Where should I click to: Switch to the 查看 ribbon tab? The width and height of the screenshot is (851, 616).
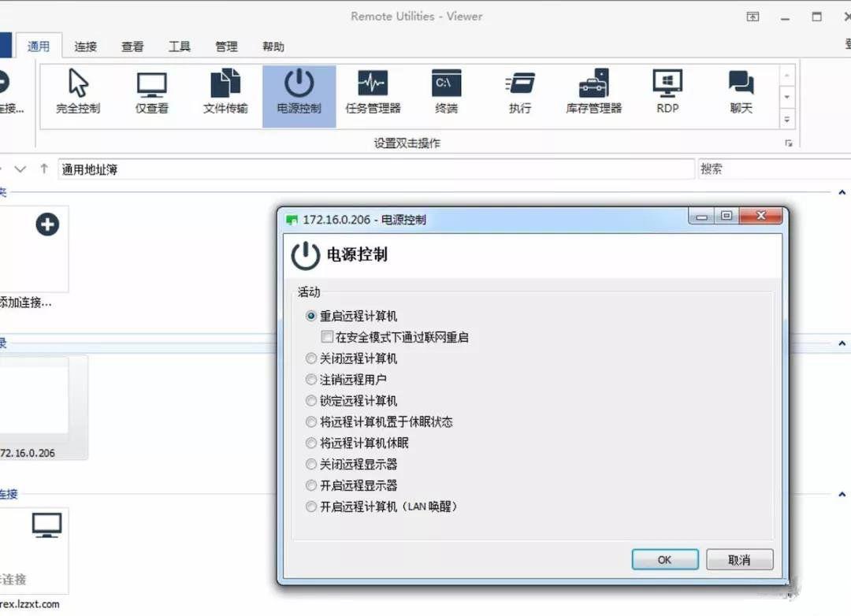point(132,46)
